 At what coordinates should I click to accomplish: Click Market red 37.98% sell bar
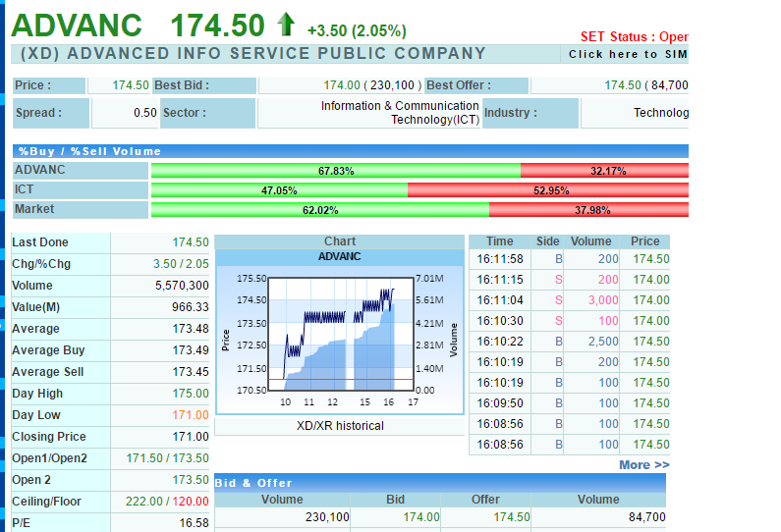[x=588, y=210]
